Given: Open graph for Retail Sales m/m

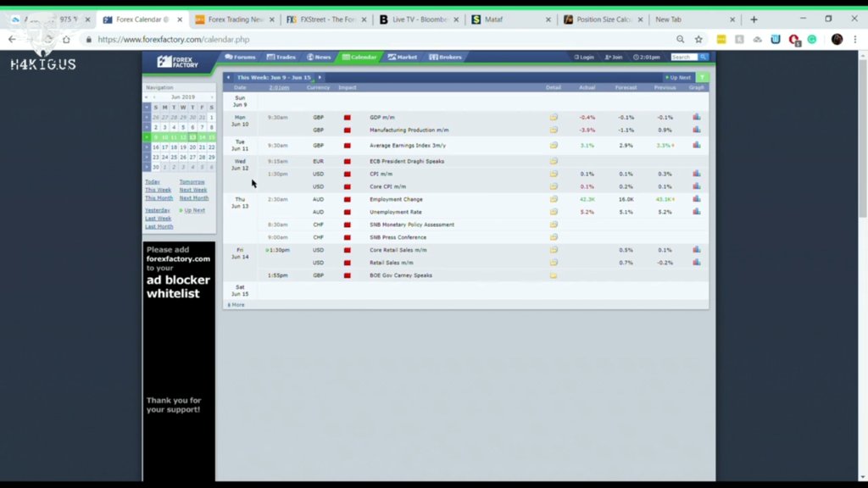Looking at the screenshot, I should [x=697, y=263].
